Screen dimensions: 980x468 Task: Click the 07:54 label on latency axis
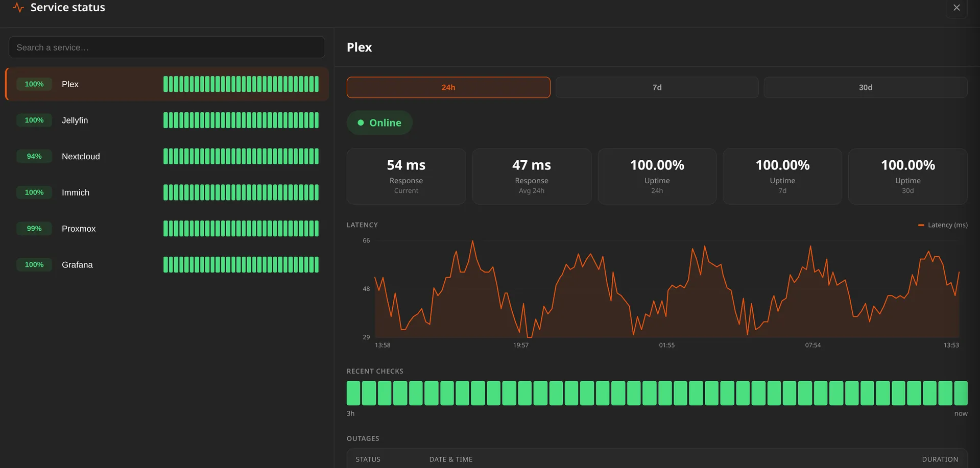(813, 346)
